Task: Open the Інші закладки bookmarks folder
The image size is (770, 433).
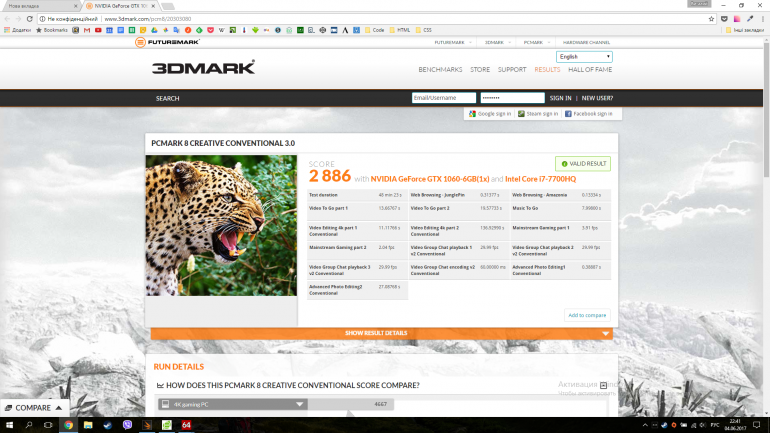Action: pos(745,30)
